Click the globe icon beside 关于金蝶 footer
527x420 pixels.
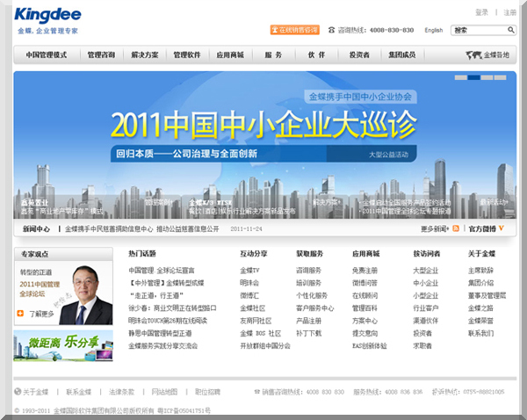(18, 391)
